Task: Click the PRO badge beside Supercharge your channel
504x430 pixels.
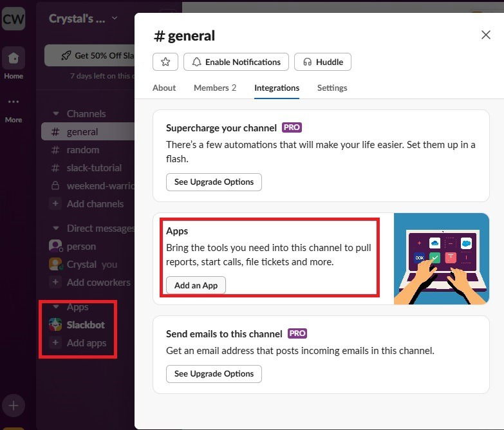Action: point(292,127)
